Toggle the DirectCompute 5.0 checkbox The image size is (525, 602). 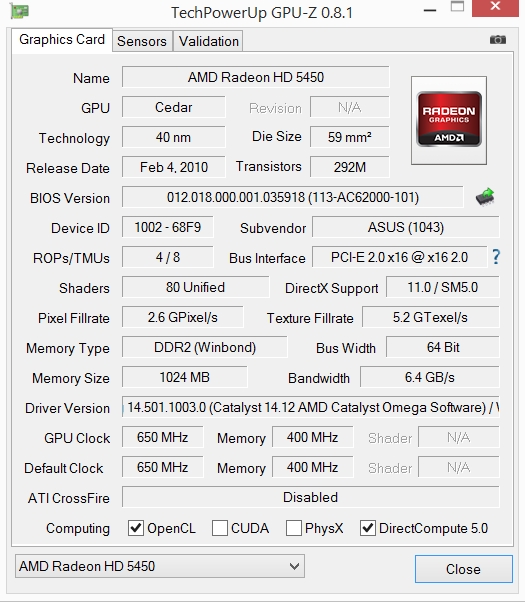click(368, 528)
